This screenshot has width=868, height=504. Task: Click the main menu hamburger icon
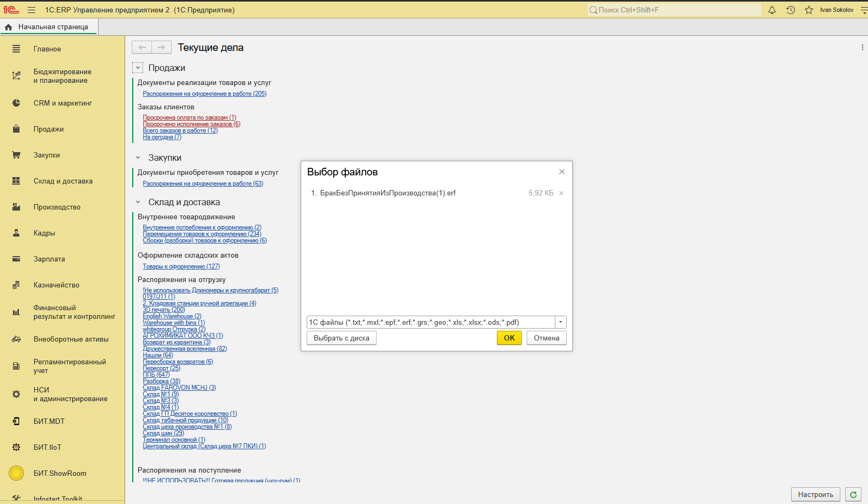pos(31,10)
